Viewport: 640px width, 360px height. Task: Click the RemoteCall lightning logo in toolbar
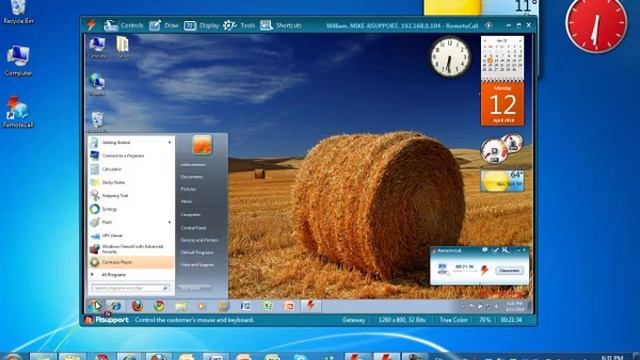(x=91, y=25)
